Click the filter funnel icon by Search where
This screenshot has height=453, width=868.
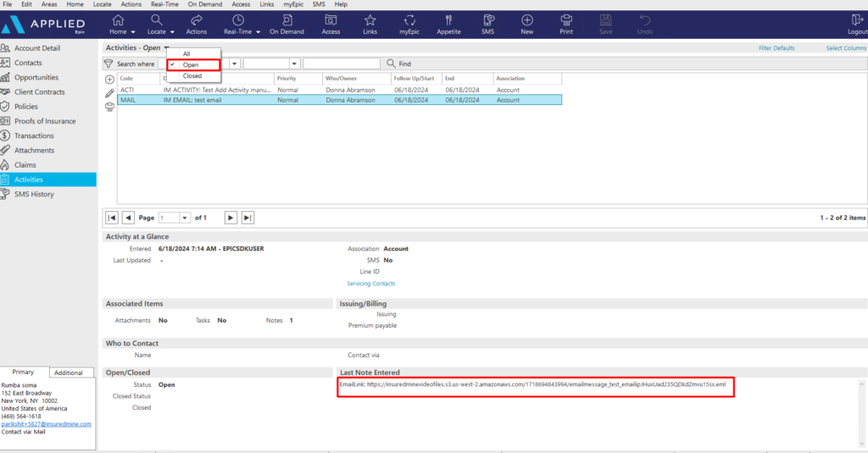108,64
